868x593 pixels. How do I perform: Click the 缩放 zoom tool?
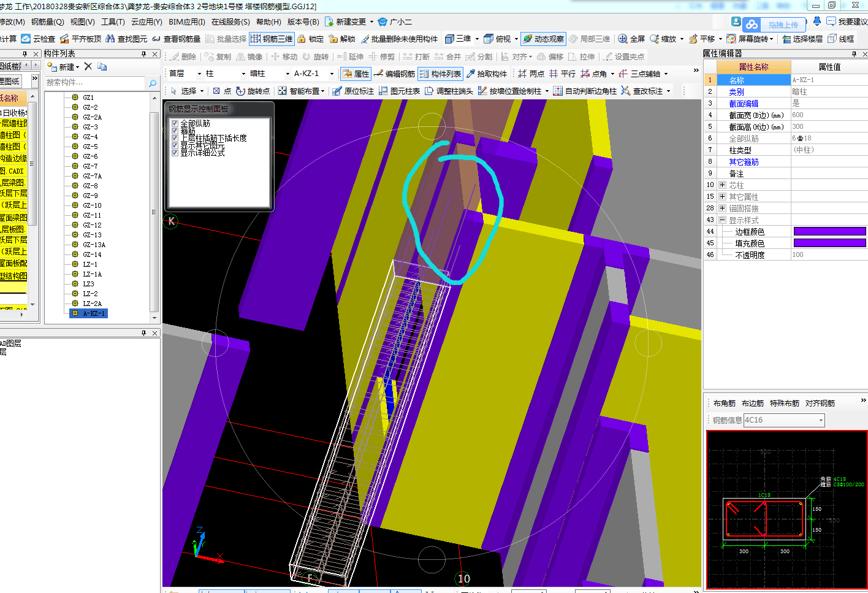point(663,39)
